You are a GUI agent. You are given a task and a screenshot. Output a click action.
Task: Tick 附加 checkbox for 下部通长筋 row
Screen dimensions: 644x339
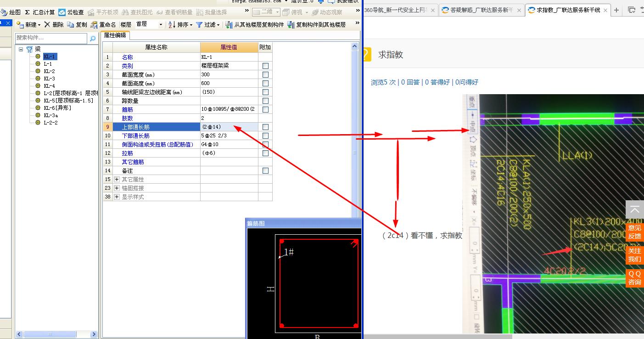tap(265, 136)
